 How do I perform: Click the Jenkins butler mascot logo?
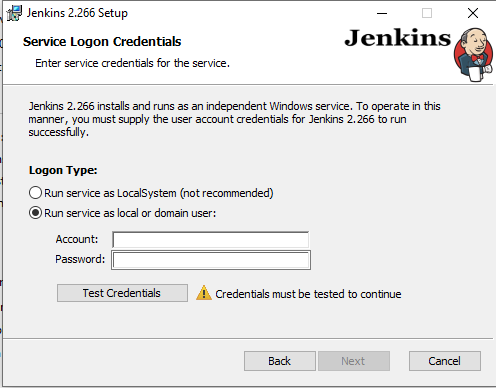click(x=474, y=55)
